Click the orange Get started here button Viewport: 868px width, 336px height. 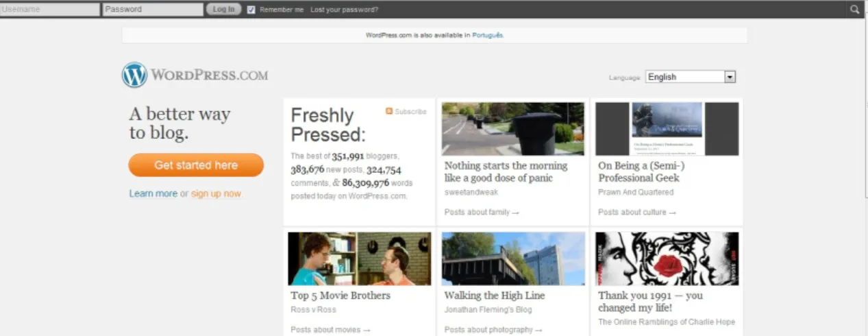196,165
